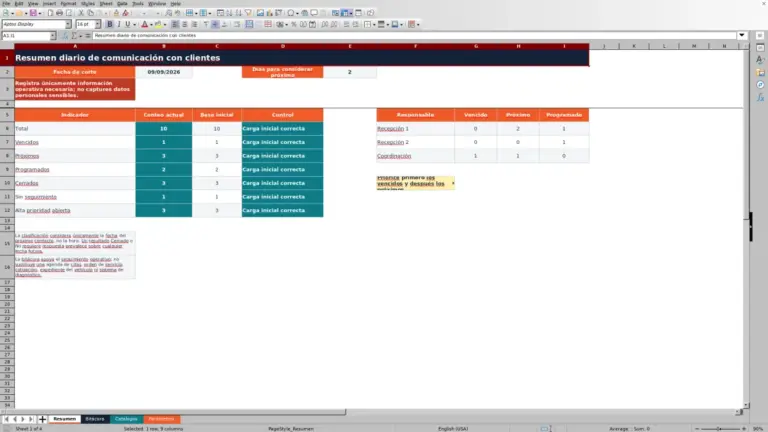Open the Font Size dropdown
The height and width of the screenshot is (432, 768).
tap(97, 24)
